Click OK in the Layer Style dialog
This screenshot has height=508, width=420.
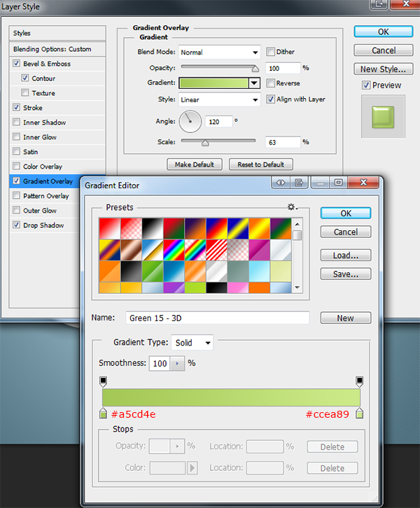coord(384,31)
